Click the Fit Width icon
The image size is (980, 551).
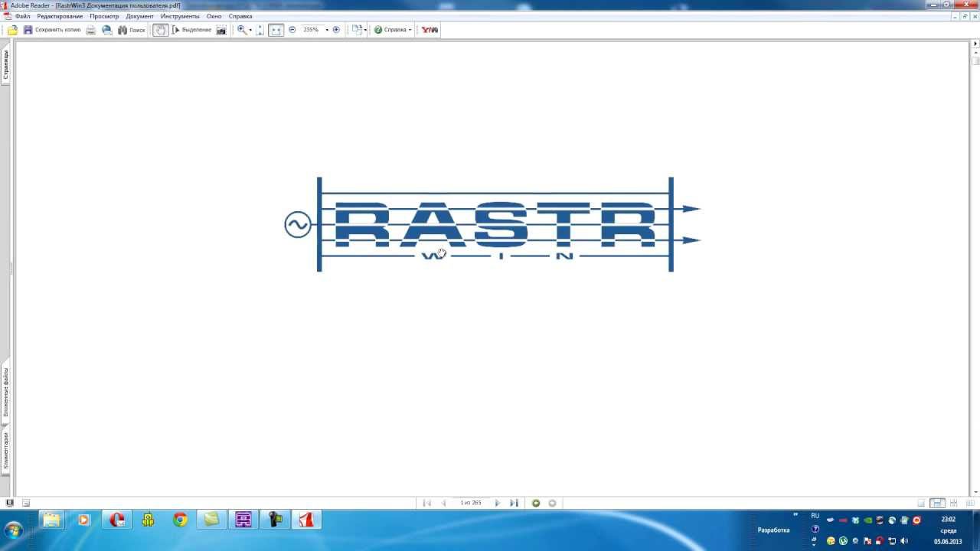[x=276, y=30]
